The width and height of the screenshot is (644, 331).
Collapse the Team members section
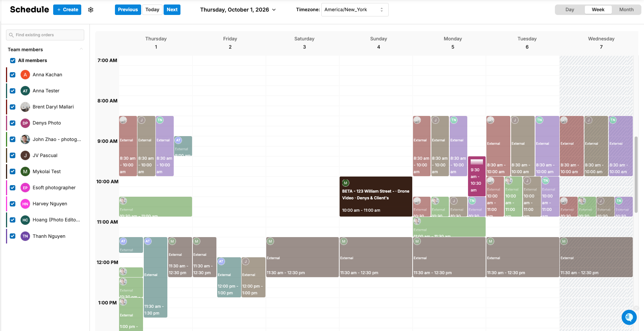(81, 49)
